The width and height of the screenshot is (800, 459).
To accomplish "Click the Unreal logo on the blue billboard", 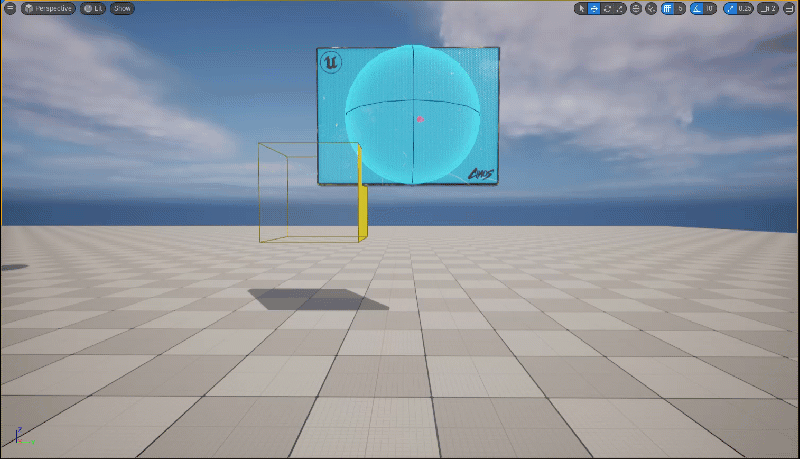I will 331,62.
